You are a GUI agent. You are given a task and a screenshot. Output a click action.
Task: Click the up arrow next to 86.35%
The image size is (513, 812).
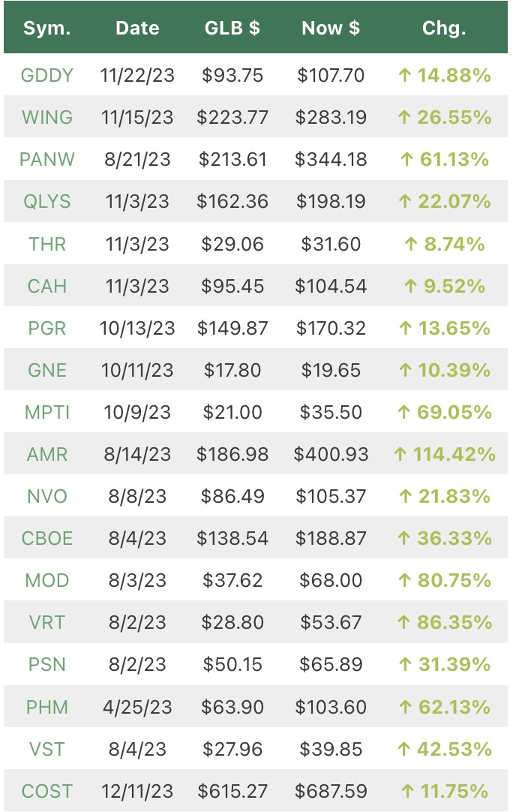pyautogui.click(x=403, y=622)
